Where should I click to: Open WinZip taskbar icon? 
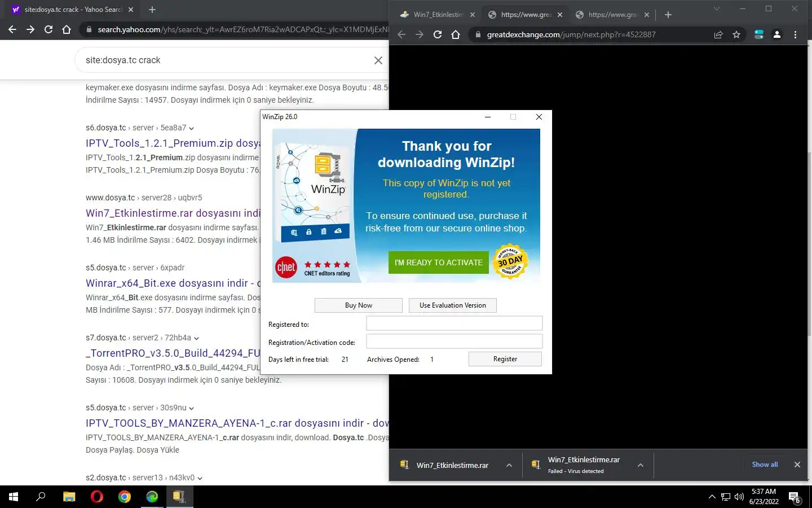pos(179,497)
